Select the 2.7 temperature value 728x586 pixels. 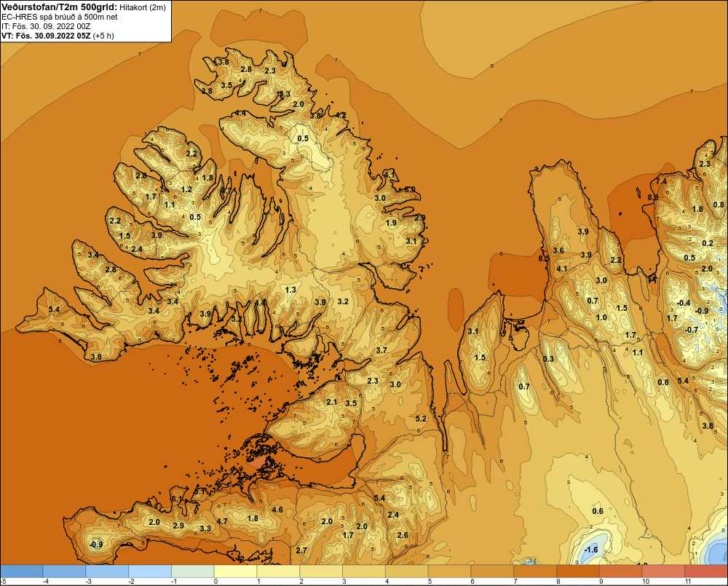(301, 550)
